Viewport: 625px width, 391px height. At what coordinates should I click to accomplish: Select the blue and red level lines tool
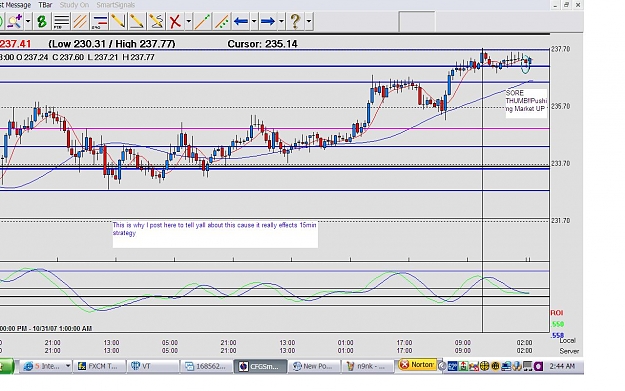(x=99, y=21)
